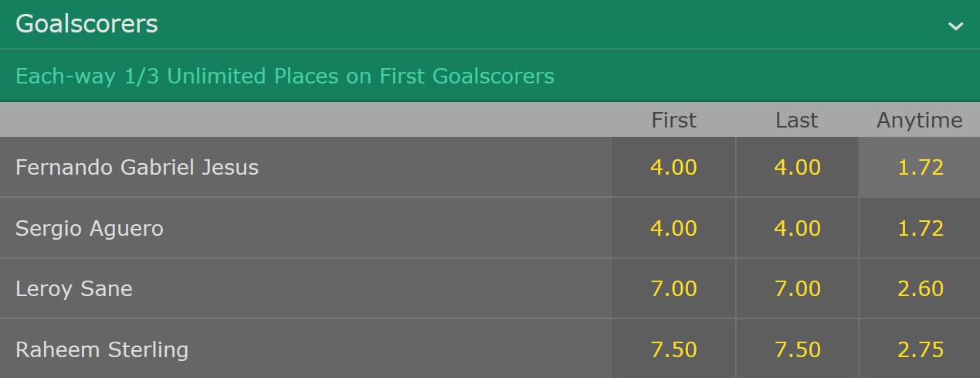Click the Anytime column header
The height and width of the screenshot is (378, 980).
920,120
